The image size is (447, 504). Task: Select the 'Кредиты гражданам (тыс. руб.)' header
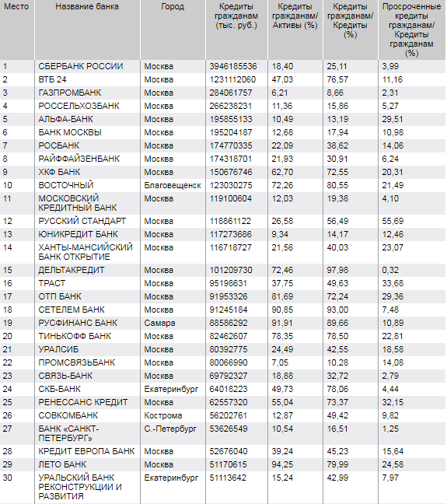[236, 16]
